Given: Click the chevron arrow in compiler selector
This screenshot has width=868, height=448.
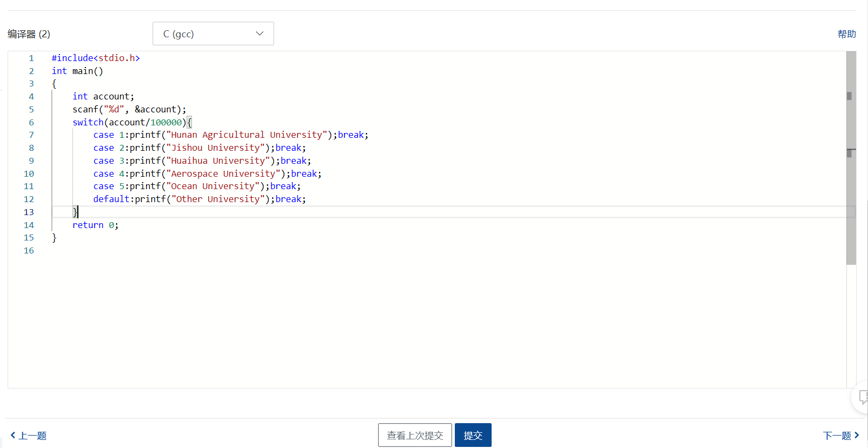Looking at the screenshot, I should (260, 34).
